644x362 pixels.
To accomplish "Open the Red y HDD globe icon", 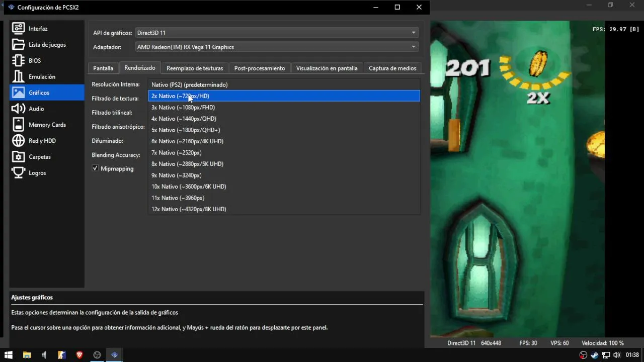I will (x=18, y=141).
